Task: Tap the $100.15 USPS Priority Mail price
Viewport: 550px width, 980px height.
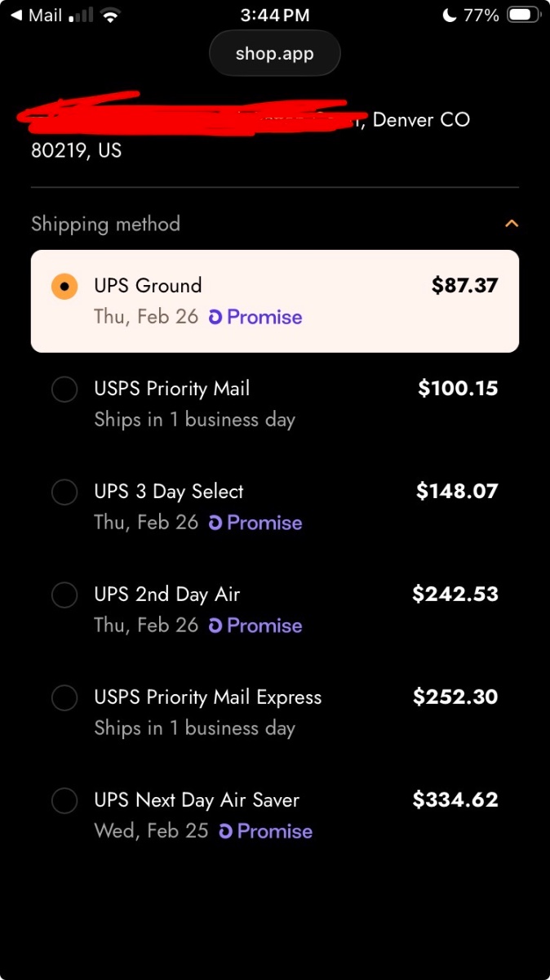Action: click(x=457, y=388)
